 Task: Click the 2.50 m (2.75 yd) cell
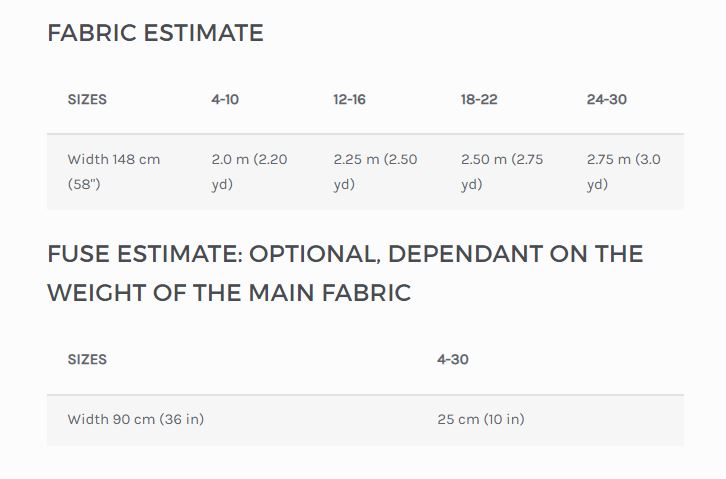502,172
